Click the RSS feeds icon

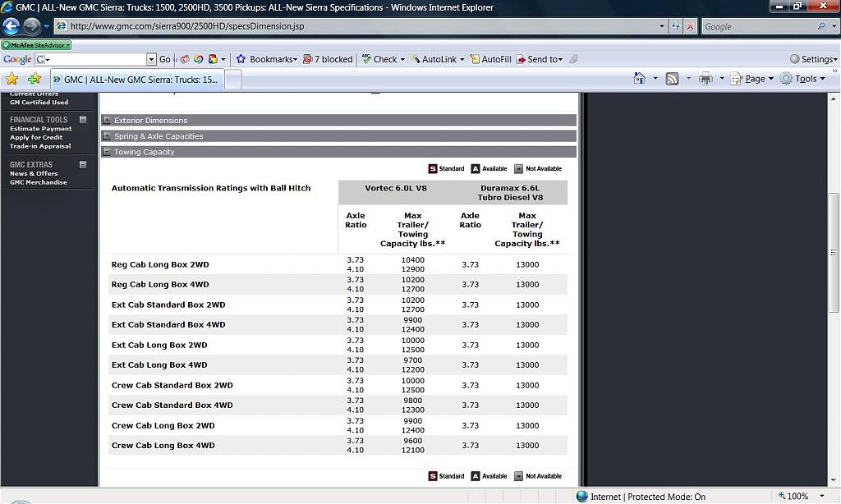click(x=672, y=79)
